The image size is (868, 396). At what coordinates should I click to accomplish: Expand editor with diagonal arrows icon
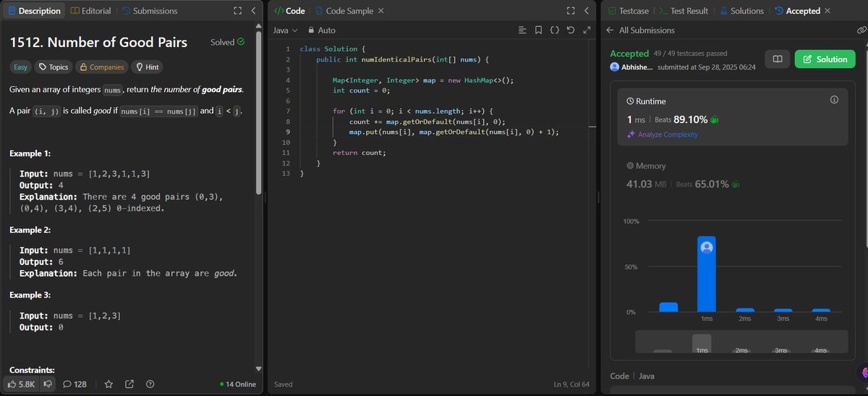coord(585,30)
